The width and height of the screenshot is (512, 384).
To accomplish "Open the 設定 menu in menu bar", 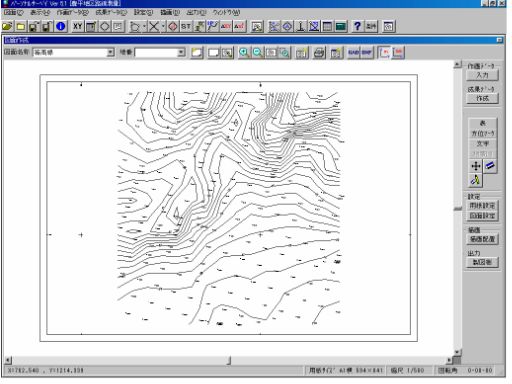I will pos(144,12).
